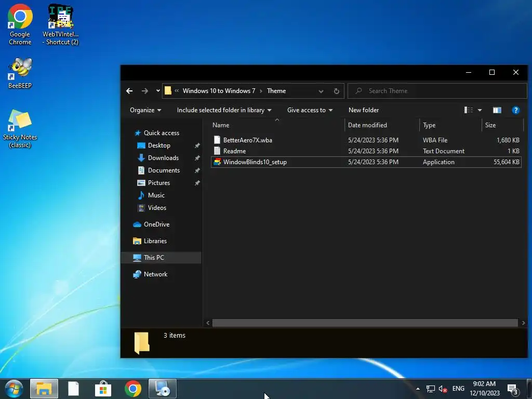Toggle the preview pane
Image resolution: width=532 pixels, height=399 pixels.
click(497, 110)
